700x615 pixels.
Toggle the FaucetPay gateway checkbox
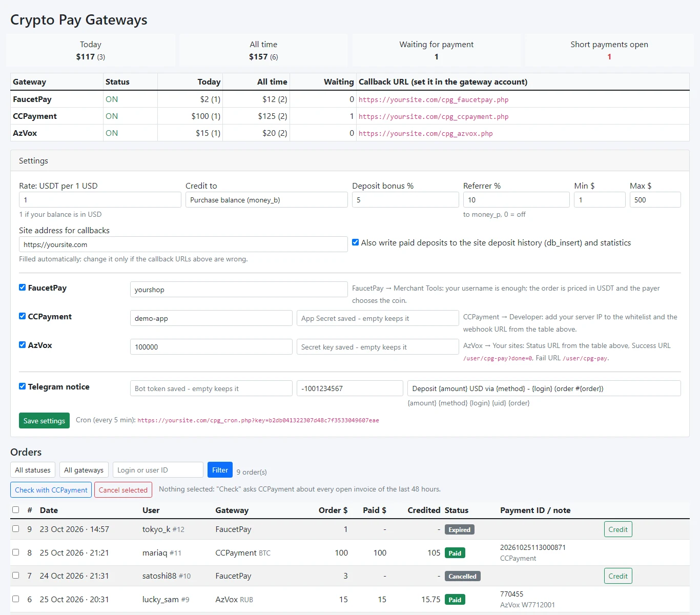[23, 288]
